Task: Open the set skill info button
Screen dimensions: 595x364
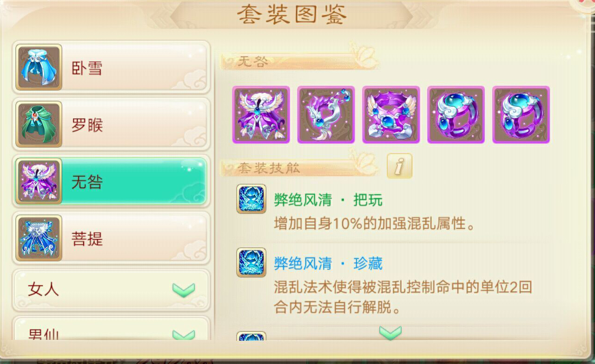Action: tap(399, 166)
